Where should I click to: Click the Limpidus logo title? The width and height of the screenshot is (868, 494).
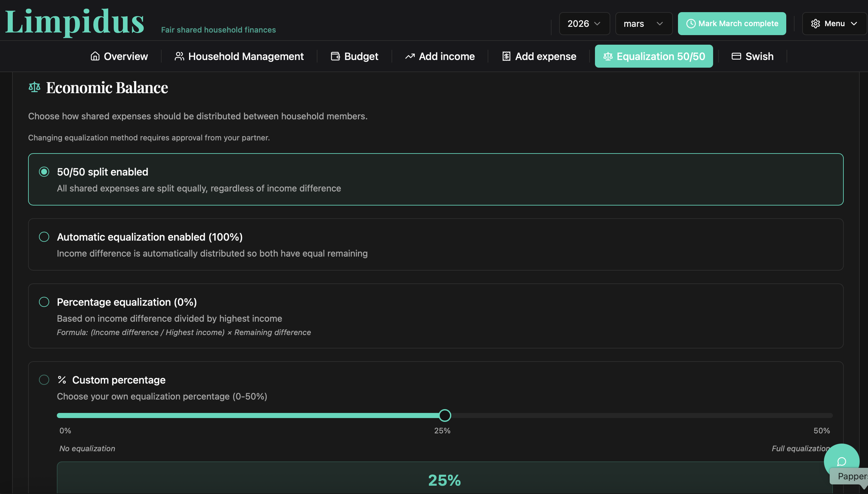[75, 22]
